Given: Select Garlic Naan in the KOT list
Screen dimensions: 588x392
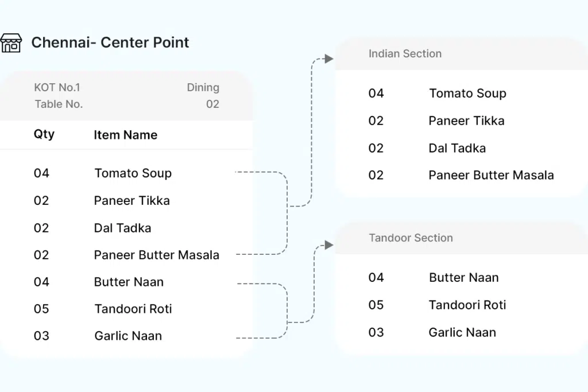Looking at the screenshot, I should [x=127, y=336].
